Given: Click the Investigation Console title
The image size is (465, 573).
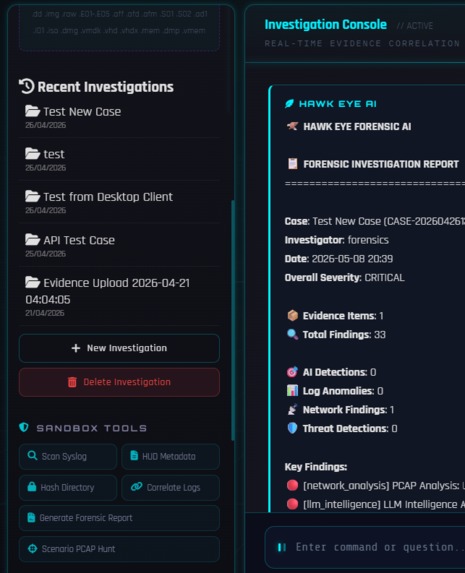Looking at the screenshot, I should click(326, 24).
